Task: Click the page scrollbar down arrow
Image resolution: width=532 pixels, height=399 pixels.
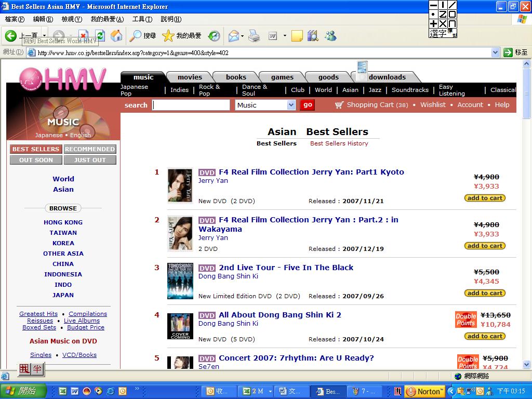Action: coord(526,364)
